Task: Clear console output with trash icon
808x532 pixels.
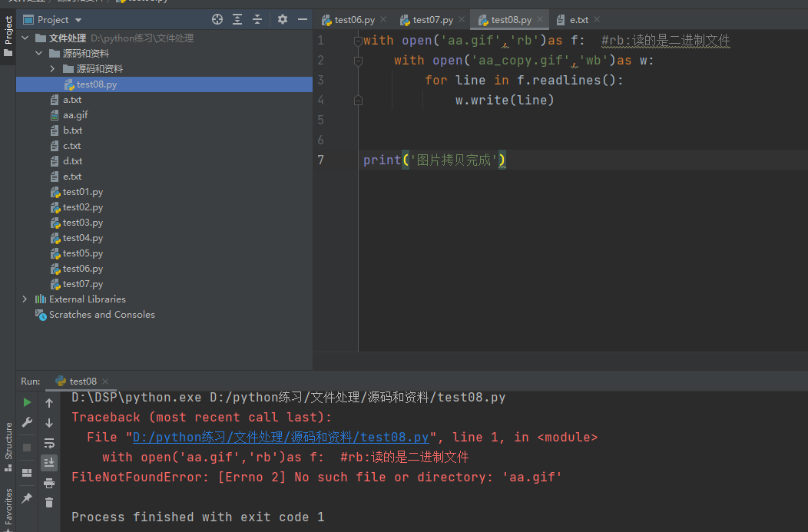Action: [49, 503]
